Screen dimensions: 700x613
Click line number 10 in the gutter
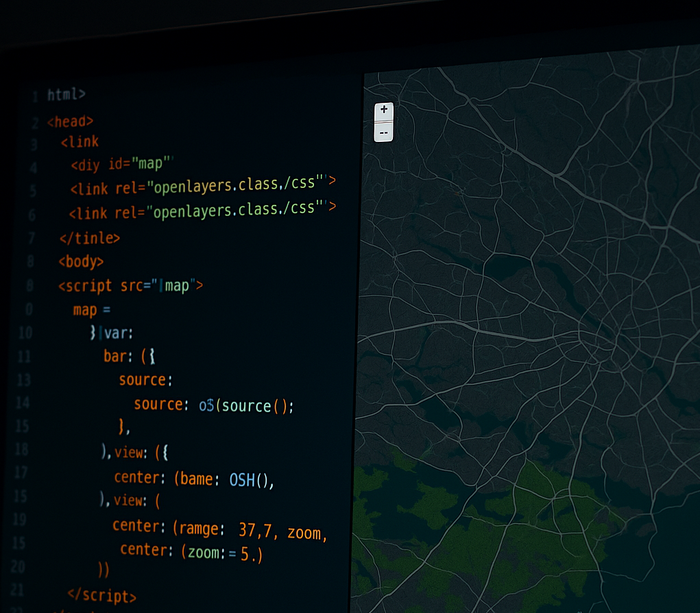tap(25, 333)
